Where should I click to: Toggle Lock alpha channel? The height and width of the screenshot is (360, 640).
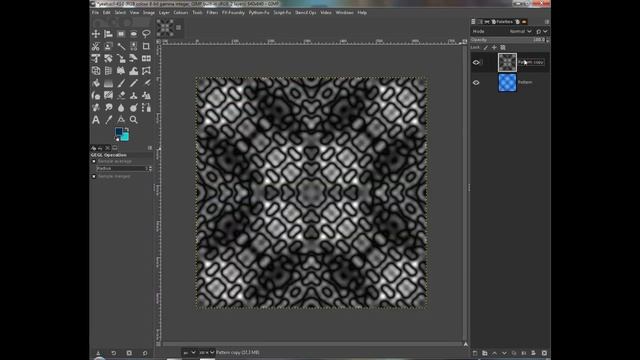pyautogui.click(x=503, y=47)
